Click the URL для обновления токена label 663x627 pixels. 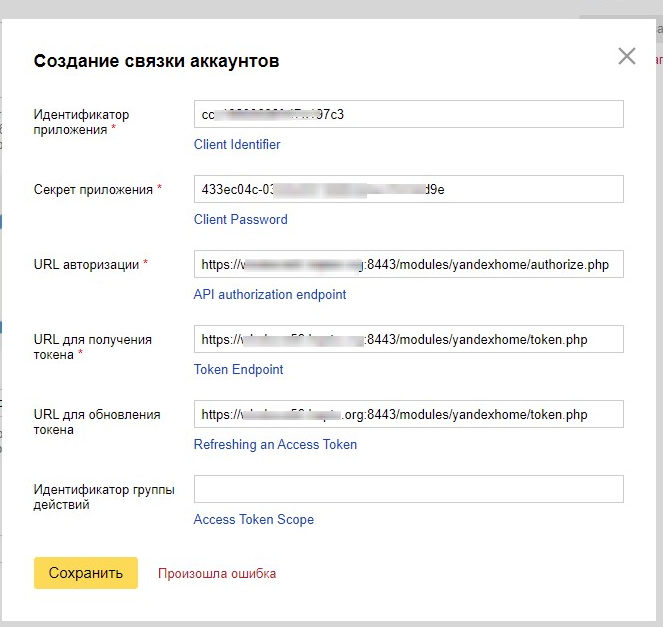click(x=97, y=422)
